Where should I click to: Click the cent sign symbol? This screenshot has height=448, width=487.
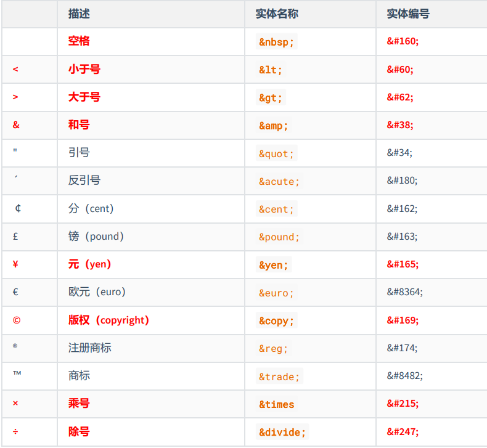pos(18,208)
